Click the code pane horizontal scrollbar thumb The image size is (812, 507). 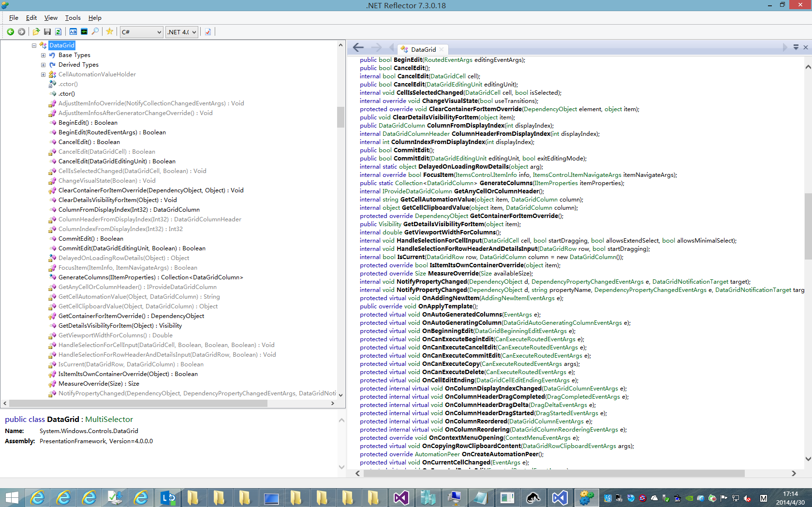[x=554, y=474]
